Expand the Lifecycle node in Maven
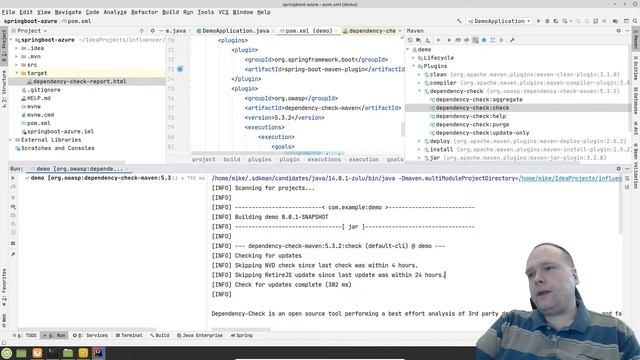This screenshot has height=360, width=640. click(x=413, y=58)
